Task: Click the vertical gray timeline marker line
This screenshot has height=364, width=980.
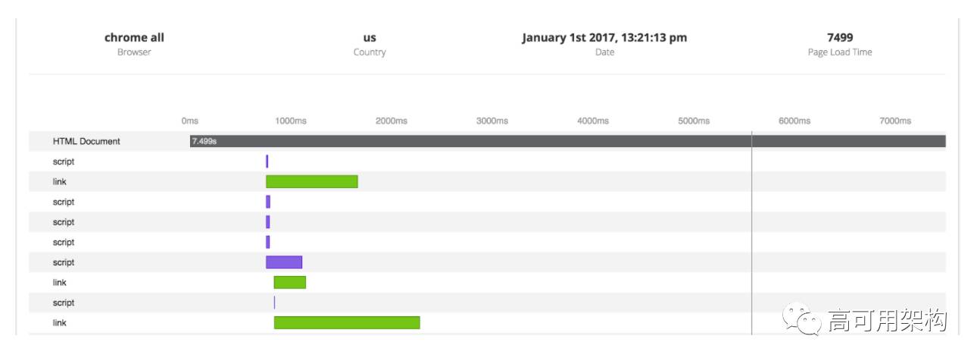Action: coord(751,233)
